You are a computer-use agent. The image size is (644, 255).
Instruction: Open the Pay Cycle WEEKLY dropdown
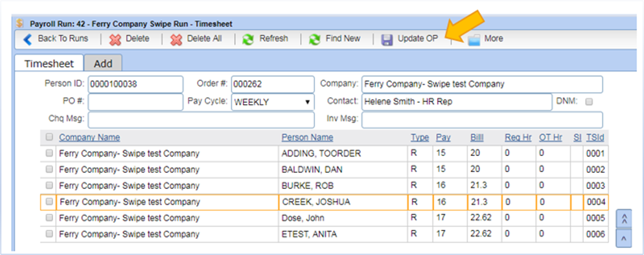pos(273,102)
